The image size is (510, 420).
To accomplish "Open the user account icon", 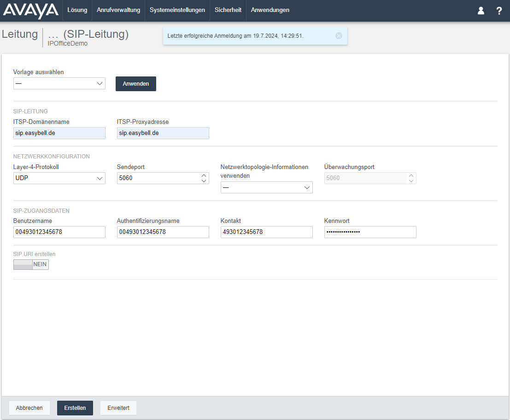I will click(481, 11).
